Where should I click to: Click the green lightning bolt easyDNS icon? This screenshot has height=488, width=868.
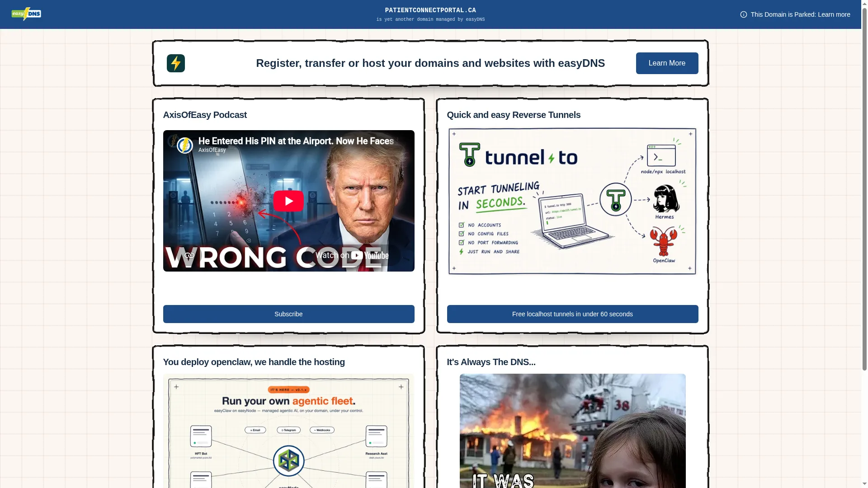click(176, 63)
